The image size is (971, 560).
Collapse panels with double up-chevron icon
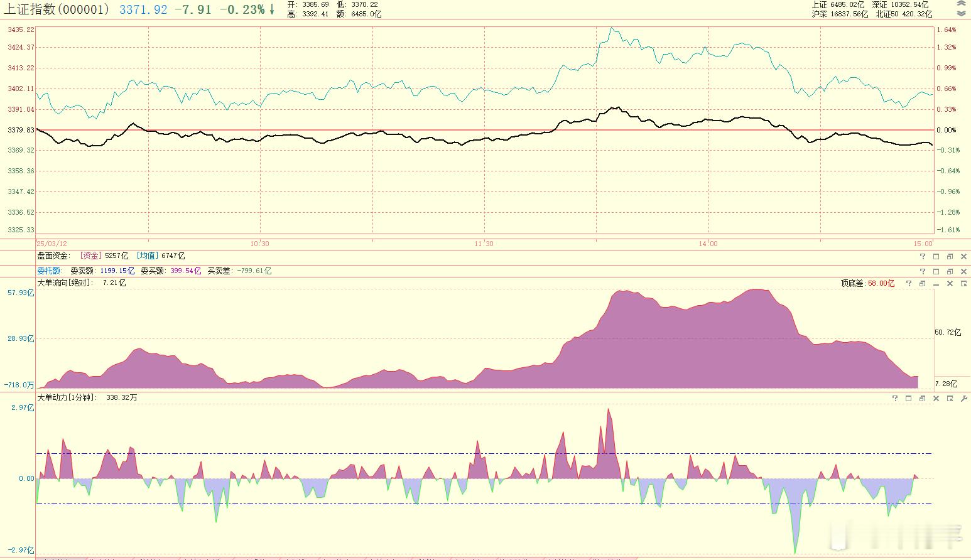click(x=961, y=4)
